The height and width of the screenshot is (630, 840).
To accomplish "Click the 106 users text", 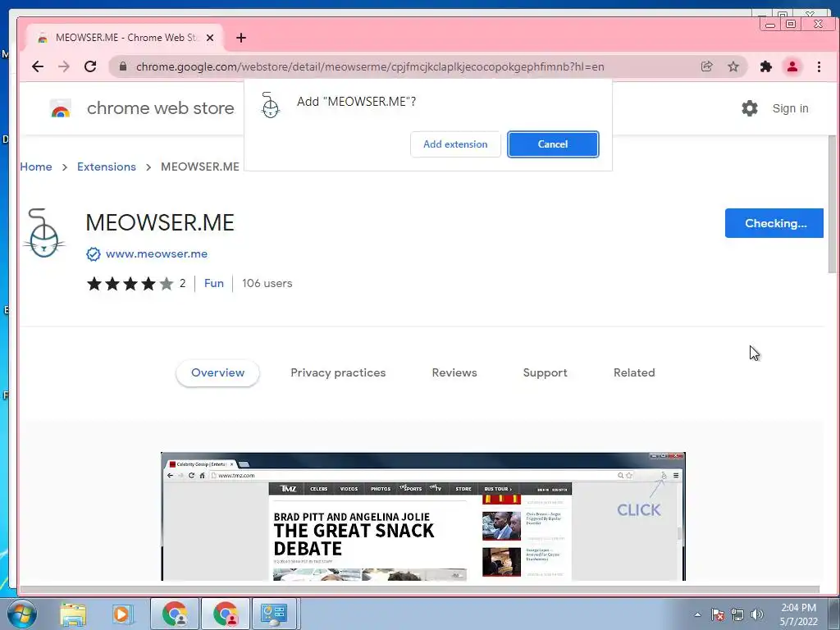I will 267,283.
